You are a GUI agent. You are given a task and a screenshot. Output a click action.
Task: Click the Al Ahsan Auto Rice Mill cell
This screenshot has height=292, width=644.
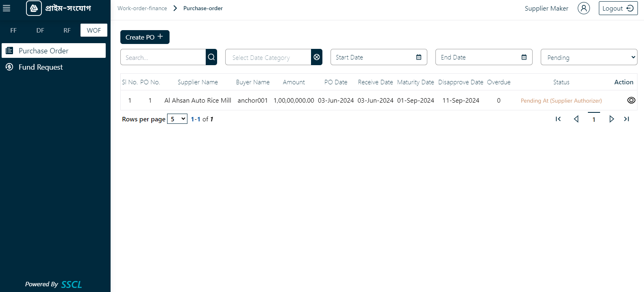click(198, 100)
